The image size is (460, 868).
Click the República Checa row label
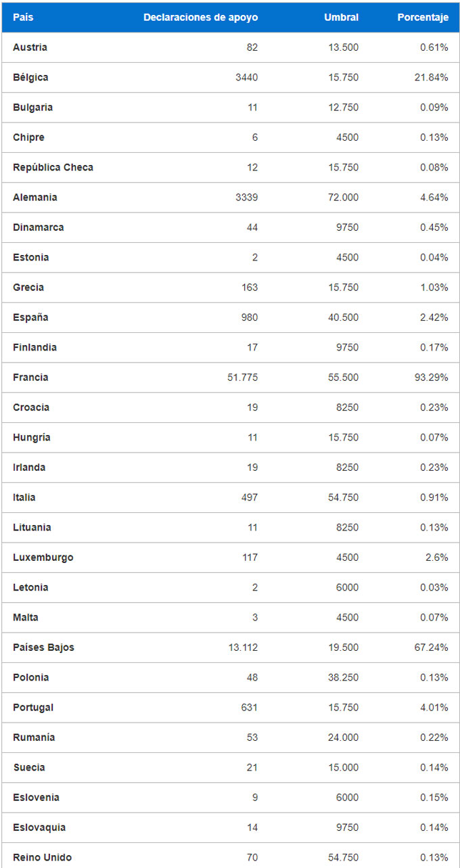coord(53,167)
